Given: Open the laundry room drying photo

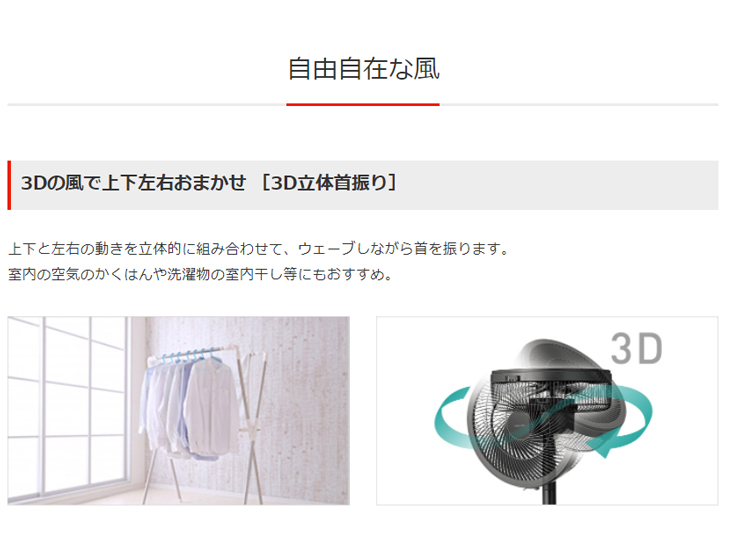Looking at the screenshot, I should pyautogui.click(x=178, y=411).
